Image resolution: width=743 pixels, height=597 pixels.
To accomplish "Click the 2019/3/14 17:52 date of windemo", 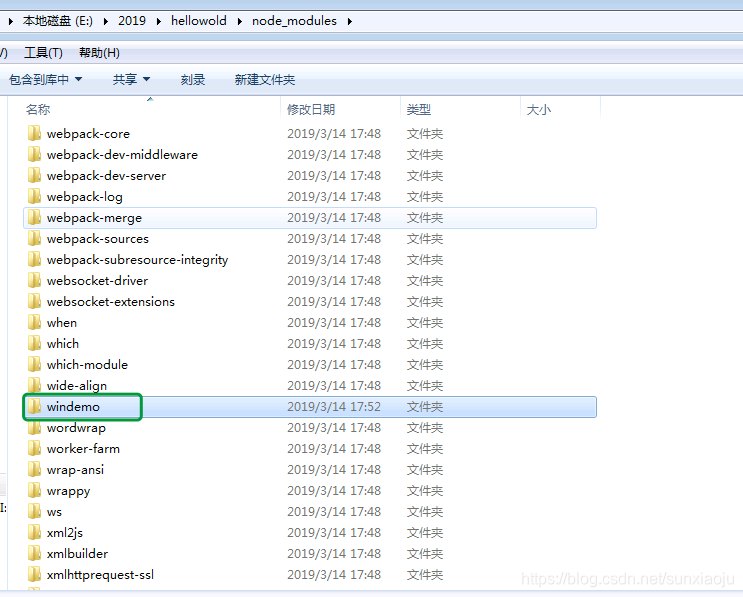I will click(x=334, y=407).
